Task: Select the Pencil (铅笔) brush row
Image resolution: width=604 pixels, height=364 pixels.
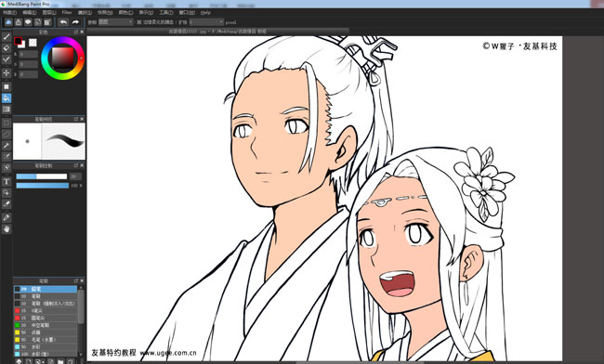Action: (x=46, y=289)
